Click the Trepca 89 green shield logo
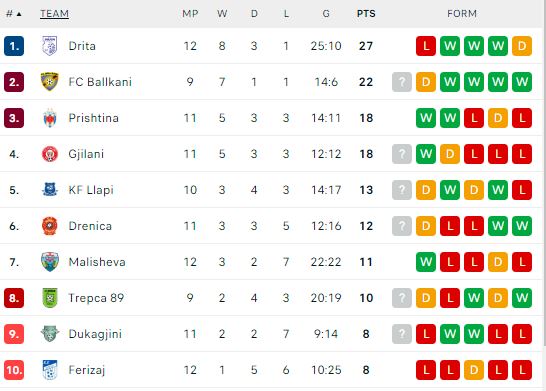Image resolution: width=546 pixels, height=391 pixels. pos(50,298)
